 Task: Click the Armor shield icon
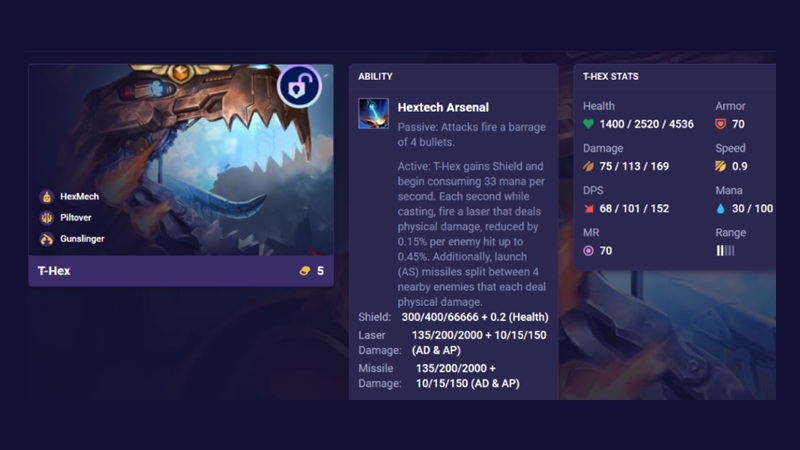click(720, 124)
